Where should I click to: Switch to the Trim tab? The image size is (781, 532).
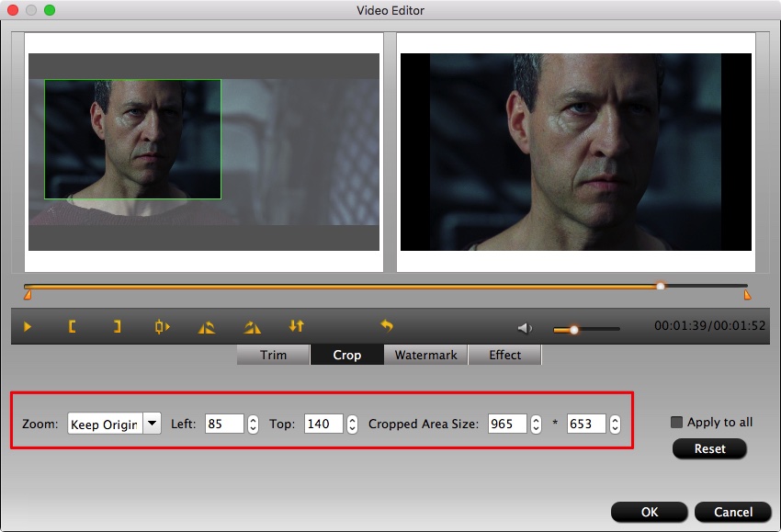[273, 355]
